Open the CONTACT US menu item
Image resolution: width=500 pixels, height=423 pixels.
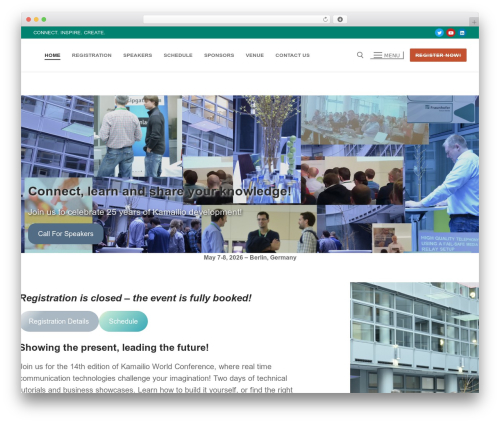point(293,55)
